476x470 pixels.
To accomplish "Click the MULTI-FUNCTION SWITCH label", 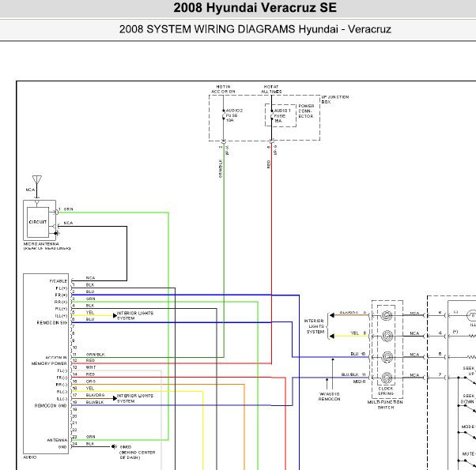I will 385,404.
